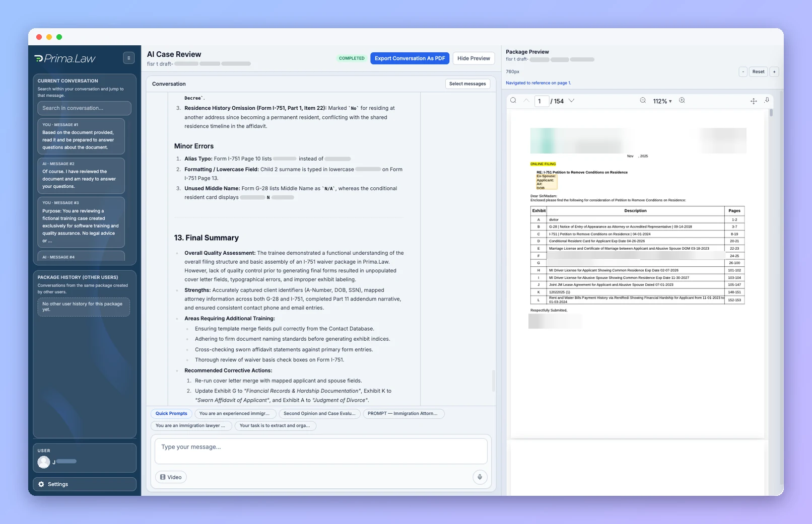
Task: Zoom in the PDF document
Action: pos(682,101)
